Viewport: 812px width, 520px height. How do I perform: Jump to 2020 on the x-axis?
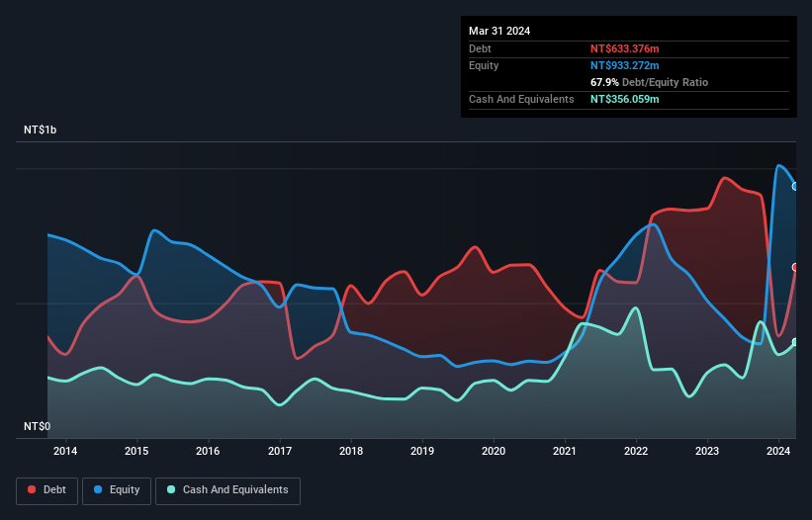(x=494, y=452)
